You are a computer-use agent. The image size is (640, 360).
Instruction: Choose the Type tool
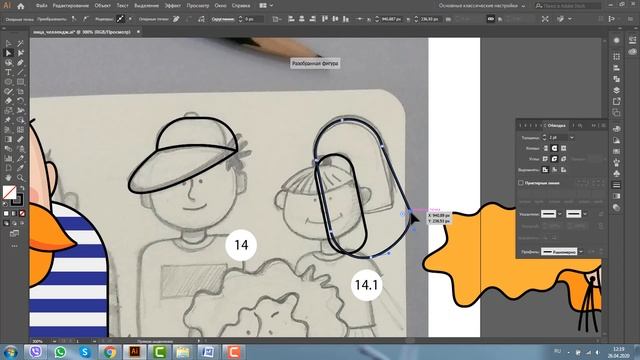click(x=8, y=72)
